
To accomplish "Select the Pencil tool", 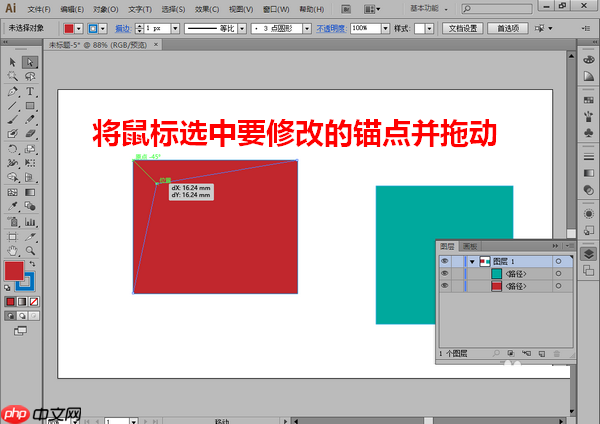I will tap(30, 120).
